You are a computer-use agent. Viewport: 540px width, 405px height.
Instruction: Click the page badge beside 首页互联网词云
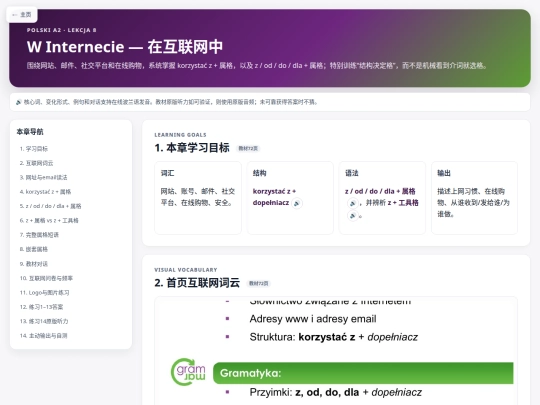259,283
